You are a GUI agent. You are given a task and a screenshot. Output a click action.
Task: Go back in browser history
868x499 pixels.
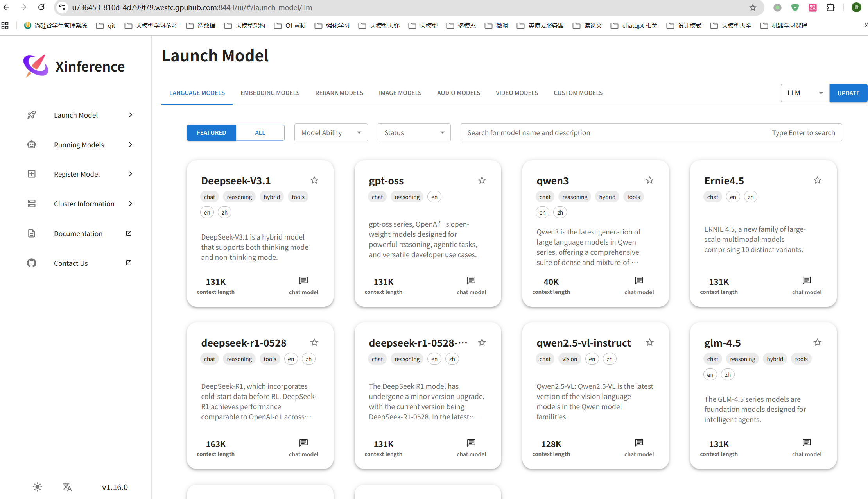pos(6,7)
